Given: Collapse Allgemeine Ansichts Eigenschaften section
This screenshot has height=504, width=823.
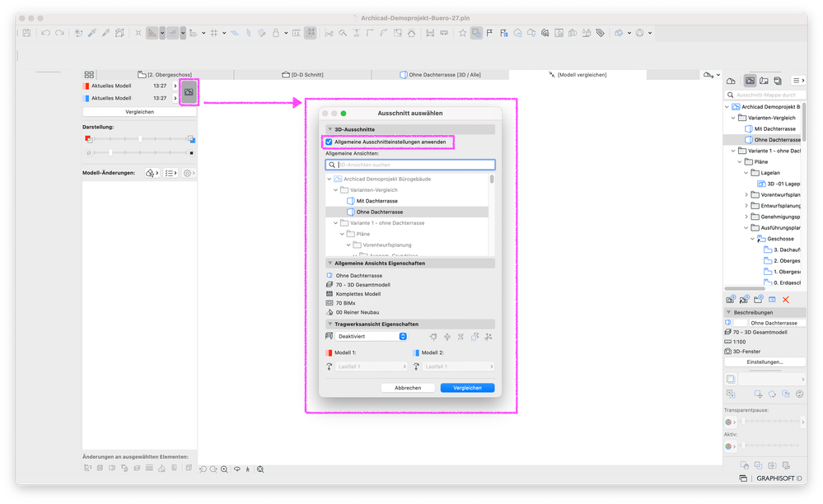Looking at the screenshot, I should click(x=330, y=264).
